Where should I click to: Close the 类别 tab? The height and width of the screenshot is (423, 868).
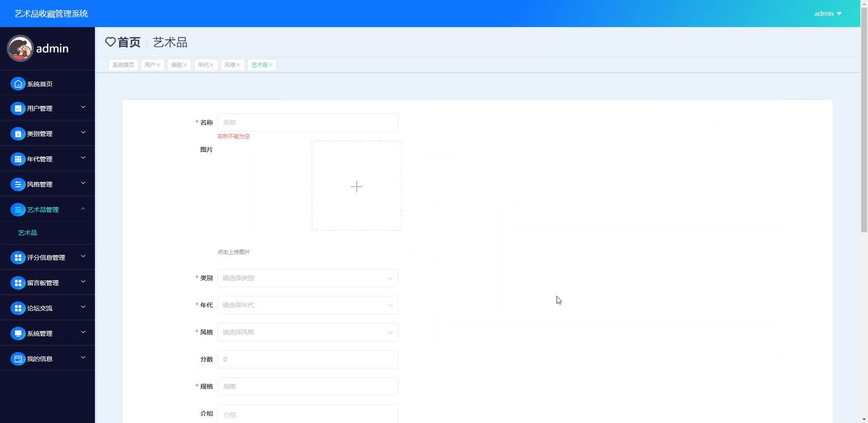[x=185, y=65]
